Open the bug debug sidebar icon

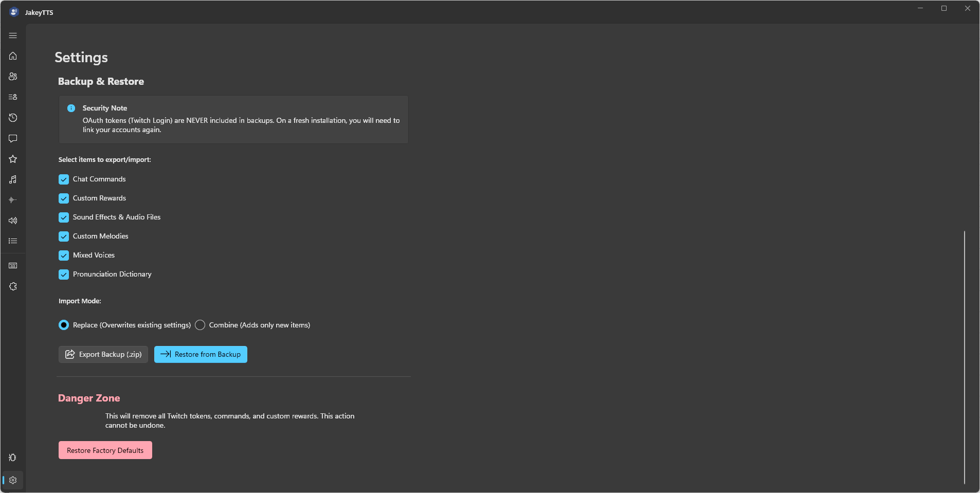click(x=13, y=458)
